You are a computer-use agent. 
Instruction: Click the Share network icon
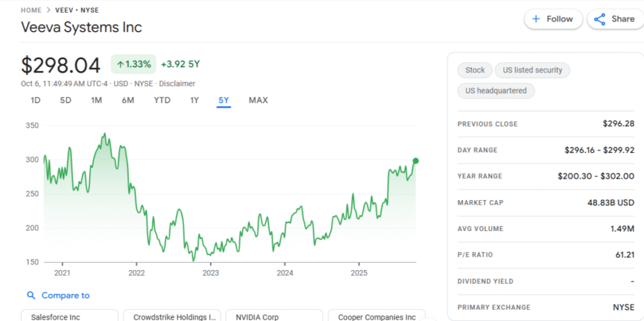pos(599,19)
